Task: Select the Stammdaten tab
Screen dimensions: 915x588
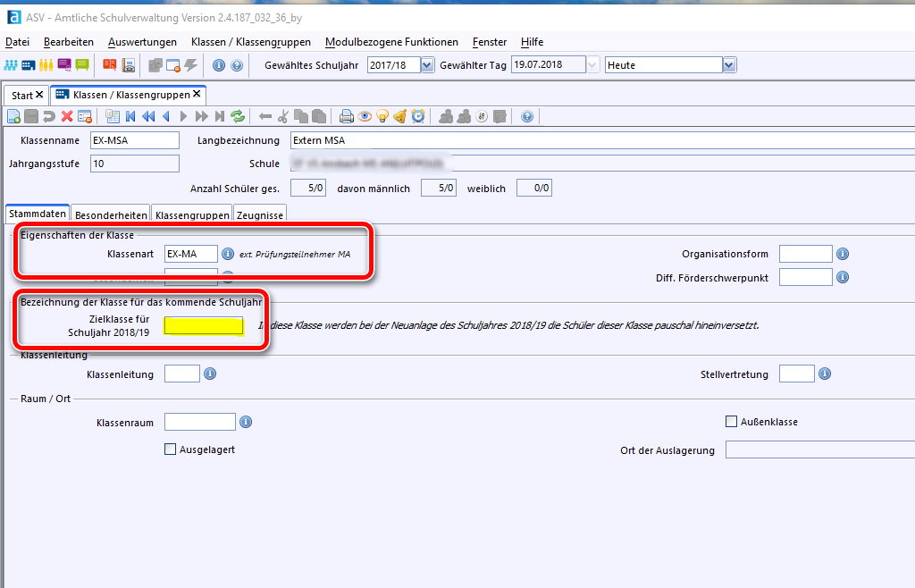Action: click(x=38, y=214)
